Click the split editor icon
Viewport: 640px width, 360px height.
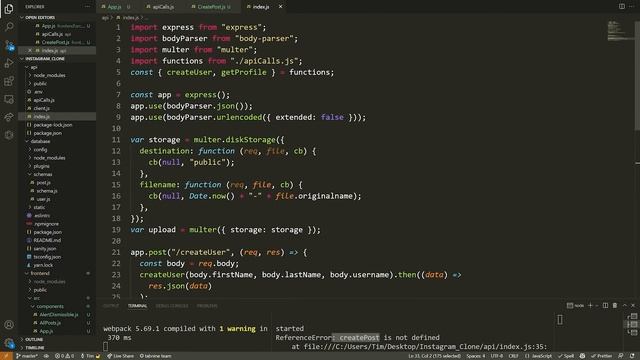(x=622, y=7)
